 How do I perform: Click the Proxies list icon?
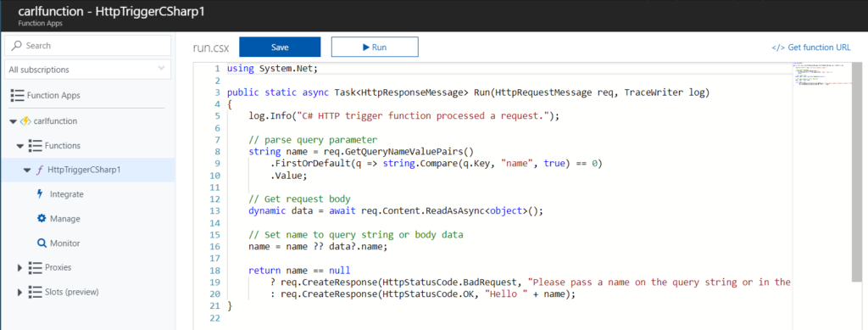point(35,267)
